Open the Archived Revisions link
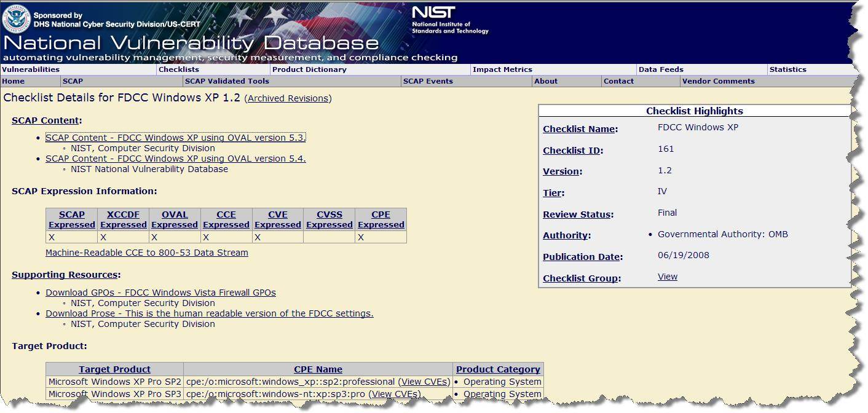Image resolution: width=868 pixels, height=413 pixels. pyautogui.click(x=288, y=98)
